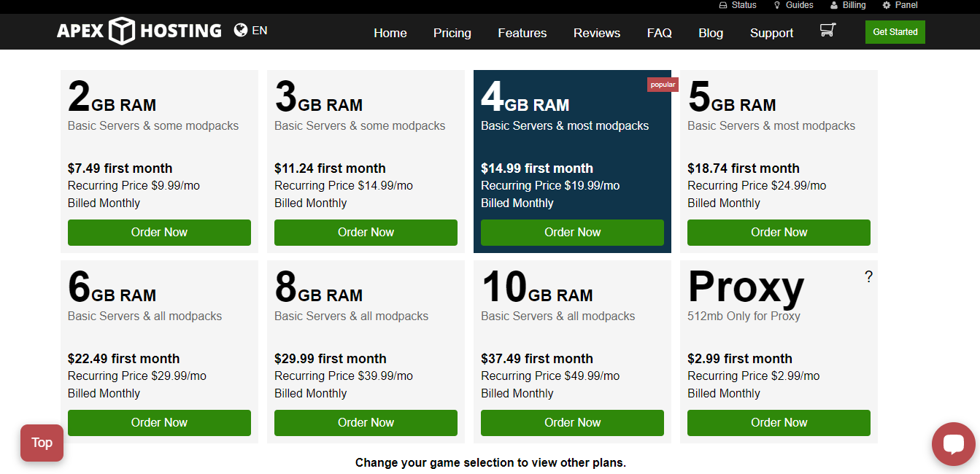Click Recurring Price $49.99/mo text
The image size is (980, 474).
550,376
